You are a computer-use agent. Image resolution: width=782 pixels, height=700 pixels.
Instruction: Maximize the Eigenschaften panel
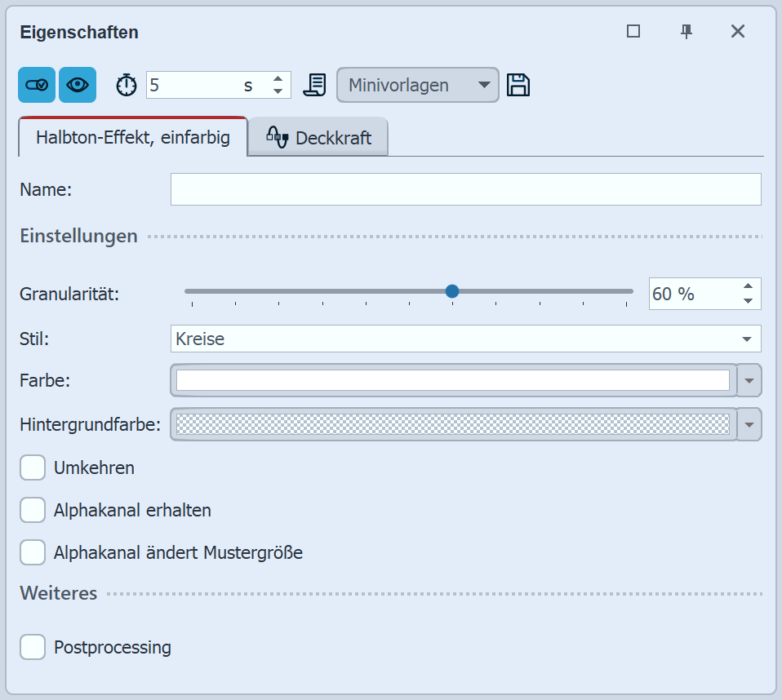tap(633, 31)
